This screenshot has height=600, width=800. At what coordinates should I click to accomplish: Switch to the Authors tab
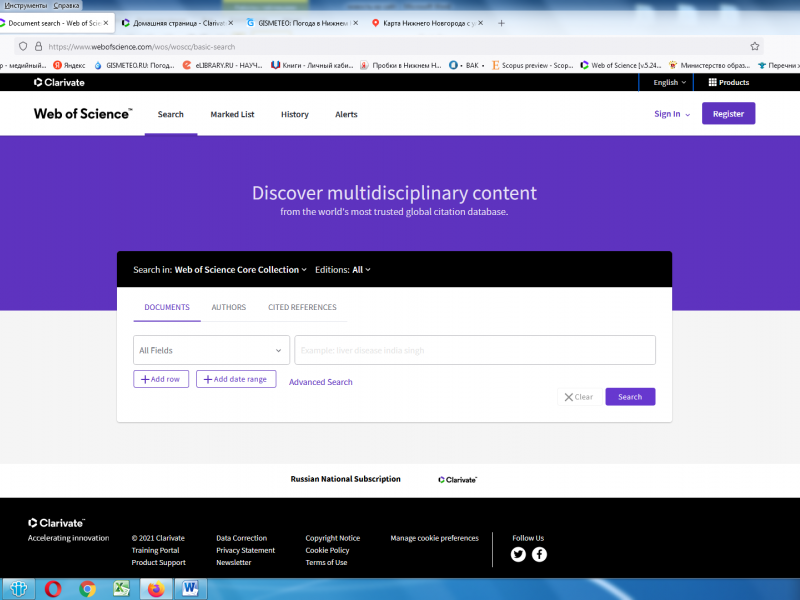pyautogui.click(x=228, y=308)
